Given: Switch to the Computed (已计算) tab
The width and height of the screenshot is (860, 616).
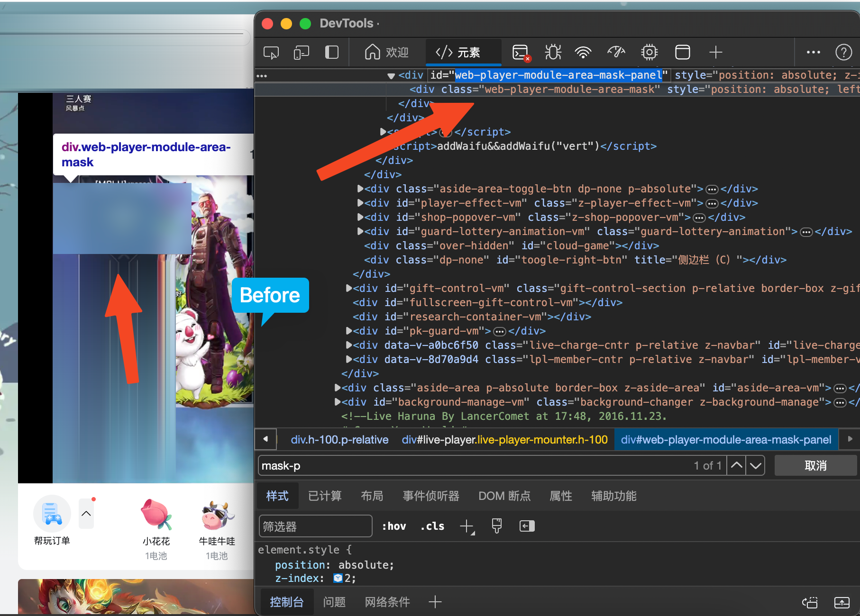Looking at the screenshot, I should (x=325, y=496).
